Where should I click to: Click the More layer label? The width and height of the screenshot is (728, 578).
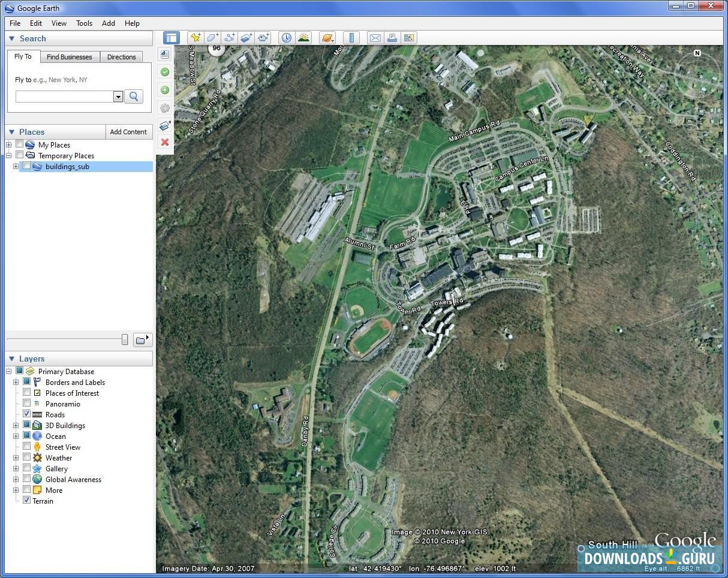pyautogui.click(x=54, y=490)
